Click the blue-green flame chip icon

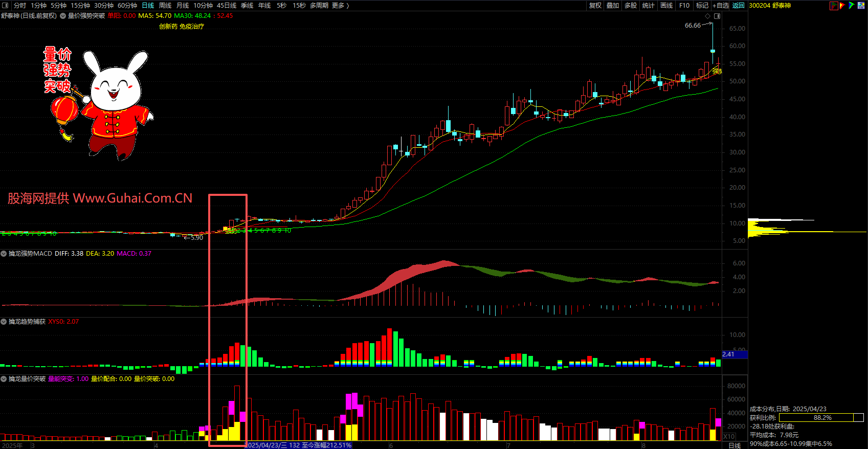(851, 6)
